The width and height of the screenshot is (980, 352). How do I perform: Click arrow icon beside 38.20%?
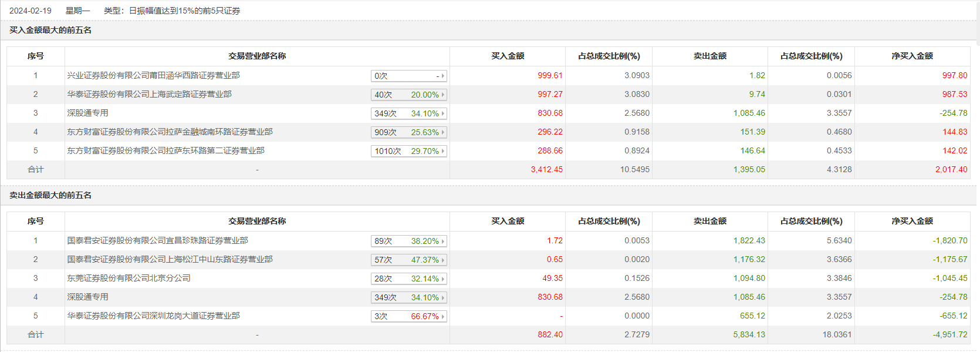(443, 241)
